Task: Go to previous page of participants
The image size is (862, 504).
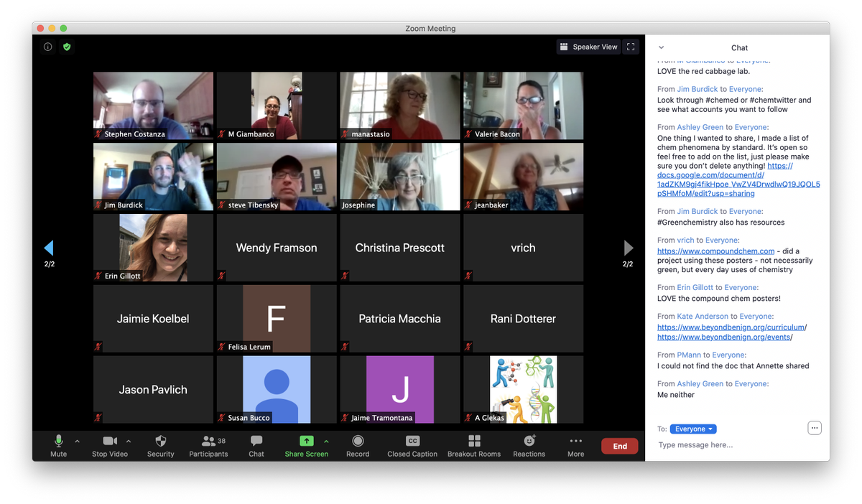Action: [49, 248]
